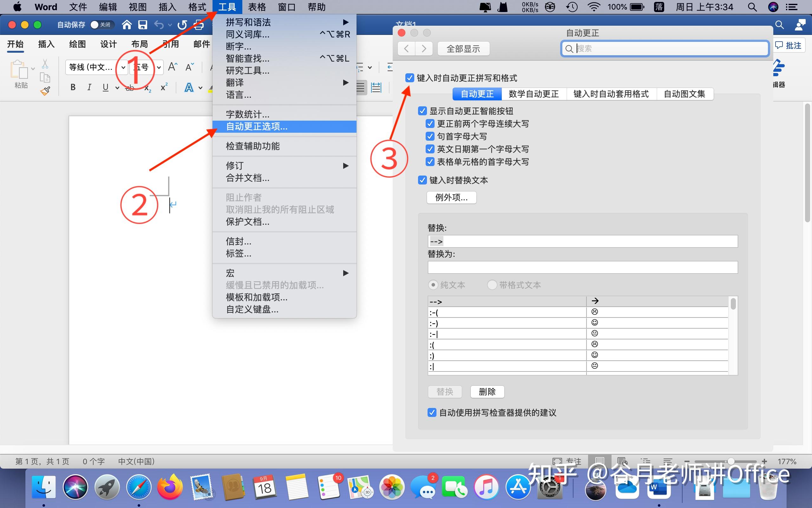The width and height of the screenshot is (812, 508).
Task: Click the Decrease font size icon
Action: tap(190, 67)
